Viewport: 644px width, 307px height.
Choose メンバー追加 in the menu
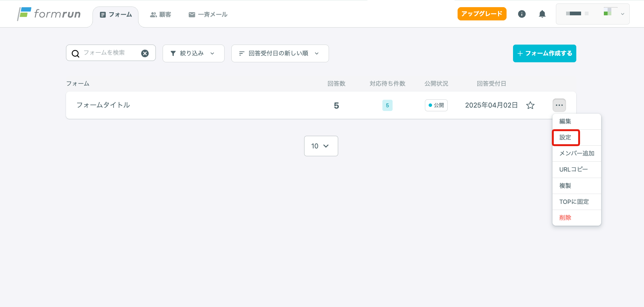point(577,153)
